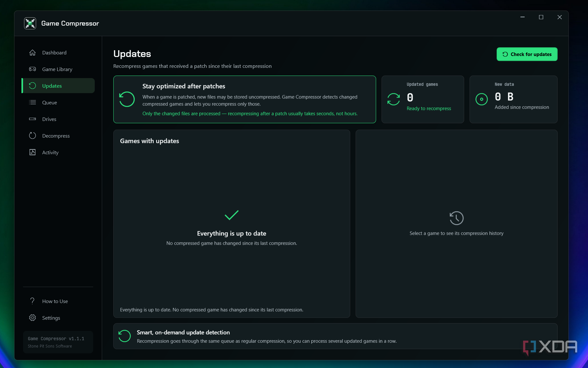
Task: Click the 'Everything is up to date' heading
Action: [232, 234]
